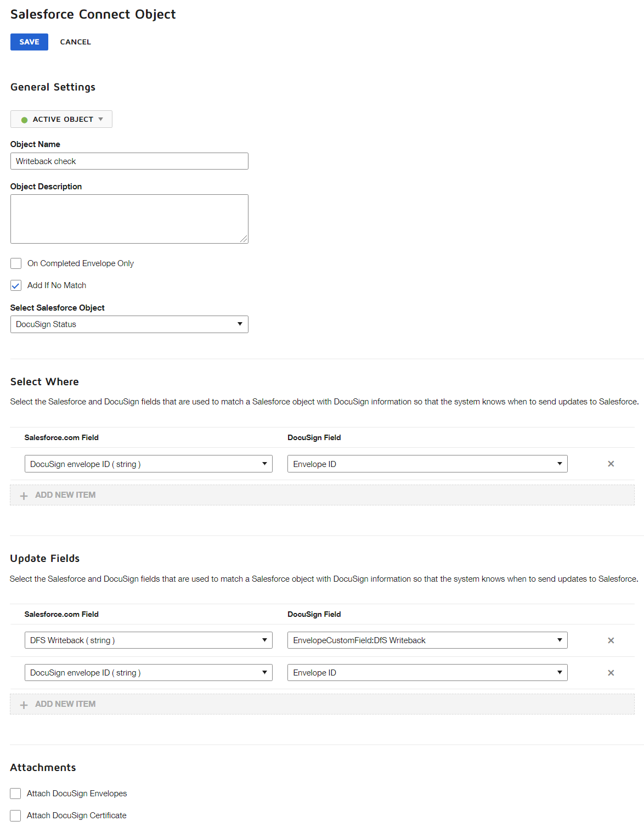Remove the Envelope ID match row
Viewport: 644px width, 827px height.
[x=611, y=464]
